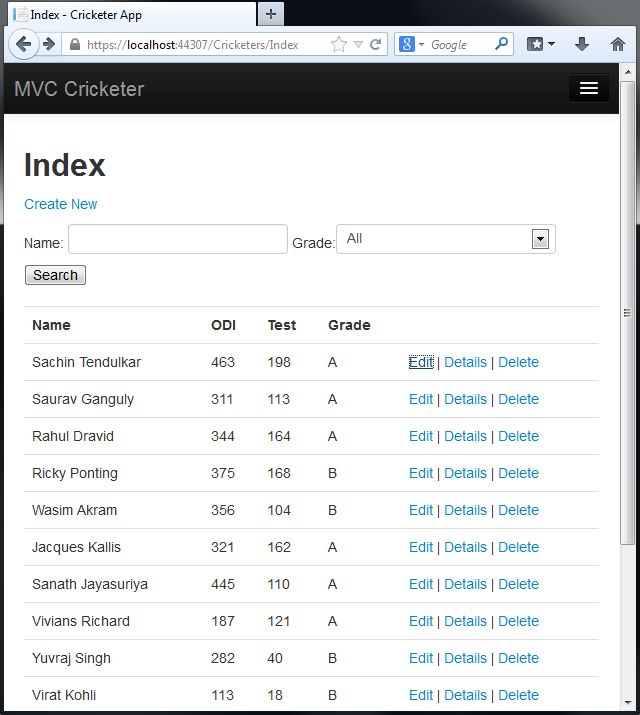Expand the Grade dropdown showing All
Image resolution: width=640 pixels, height=715 pixels.
coord(446,239)
